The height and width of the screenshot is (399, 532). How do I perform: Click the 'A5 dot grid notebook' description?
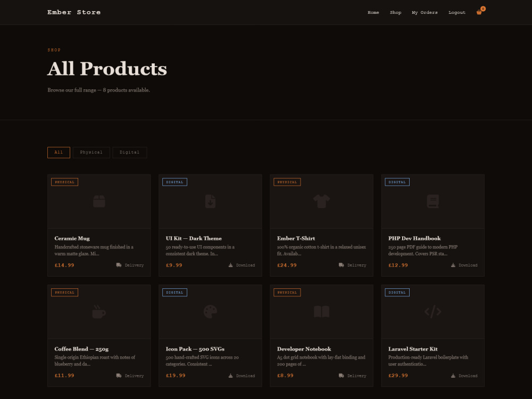[x=321, y=361]
